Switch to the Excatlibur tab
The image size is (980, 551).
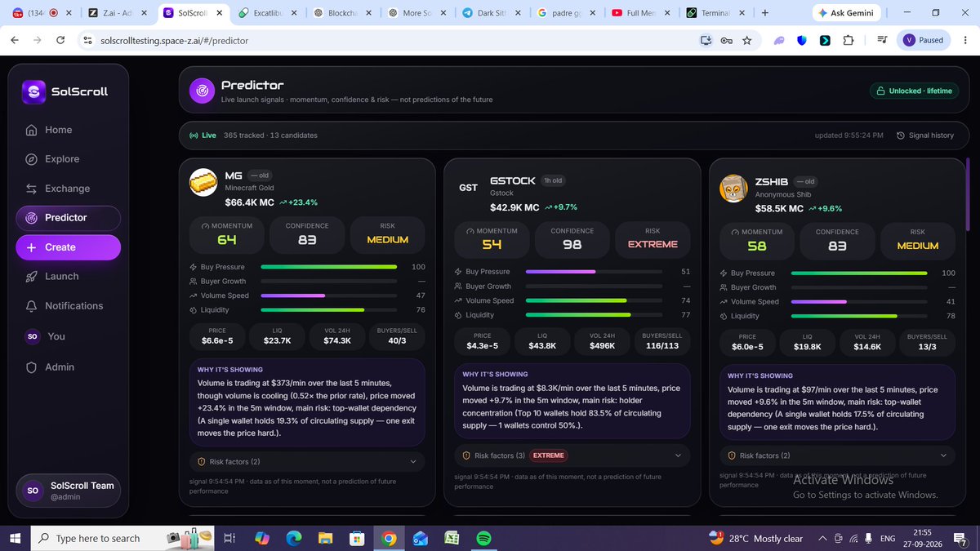[269, 13]
